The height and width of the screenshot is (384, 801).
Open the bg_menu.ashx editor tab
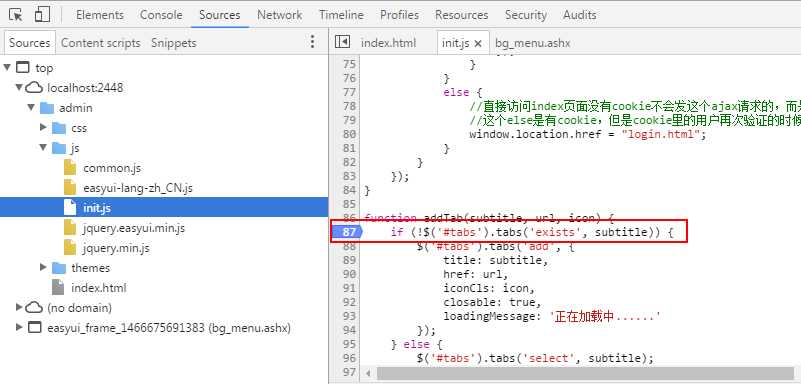(532, 43)
